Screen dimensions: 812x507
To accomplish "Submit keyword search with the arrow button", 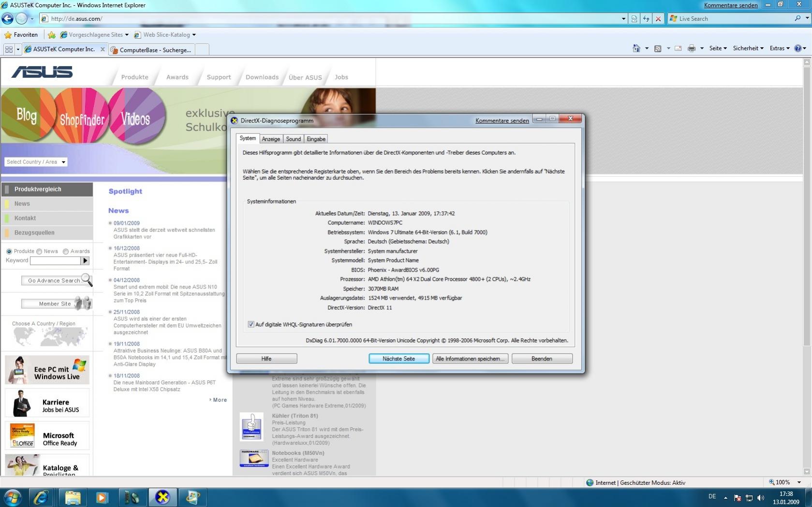I will (x=85, y=261).
